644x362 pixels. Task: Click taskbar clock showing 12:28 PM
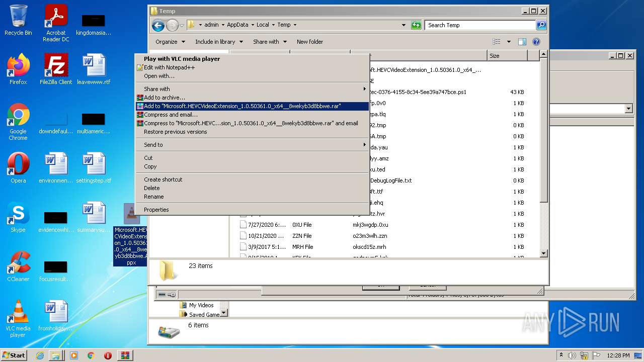coord(618,355)
